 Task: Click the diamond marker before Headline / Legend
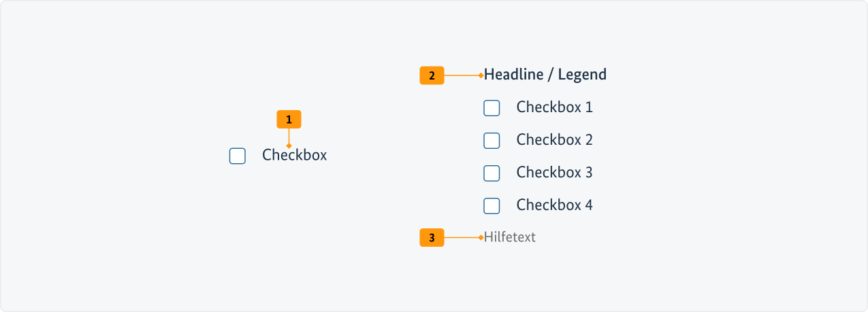(481, 75)
